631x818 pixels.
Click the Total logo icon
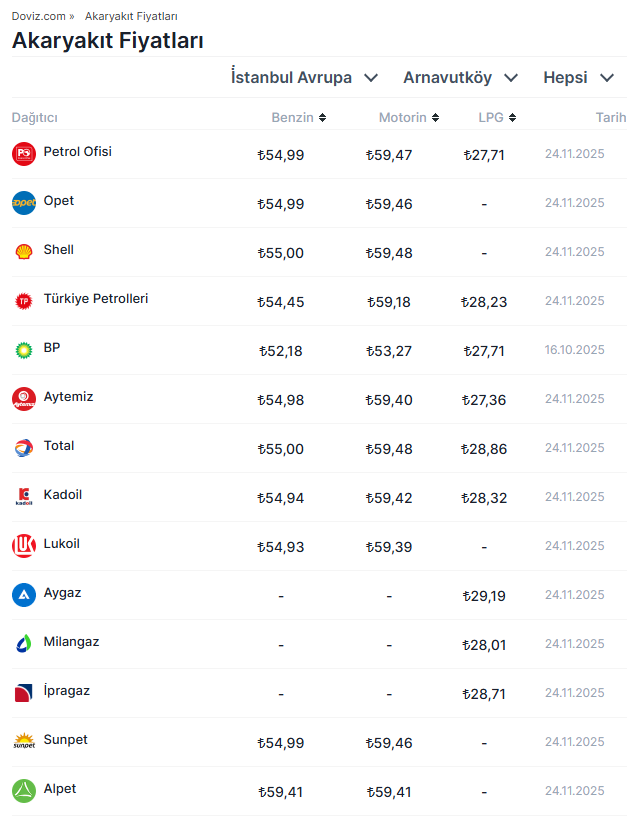coord(24,448)
